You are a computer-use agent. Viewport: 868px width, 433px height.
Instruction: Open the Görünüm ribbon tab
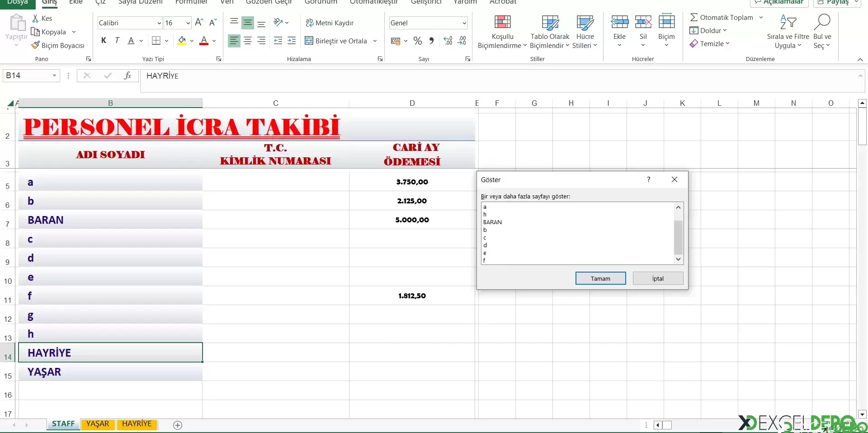pyautogui.click(x=321, y=2)
